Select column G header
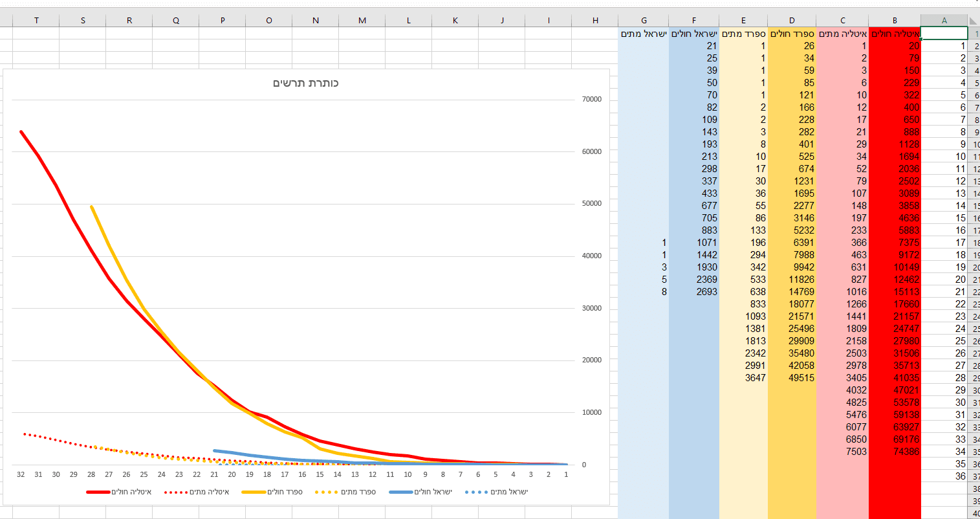980x519 pixels. (643, 21)
